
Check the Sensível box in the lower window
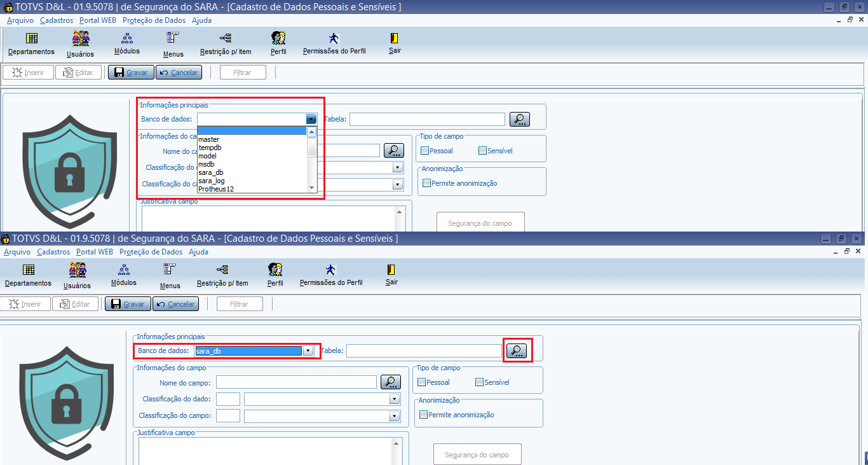tap(479, 382)
